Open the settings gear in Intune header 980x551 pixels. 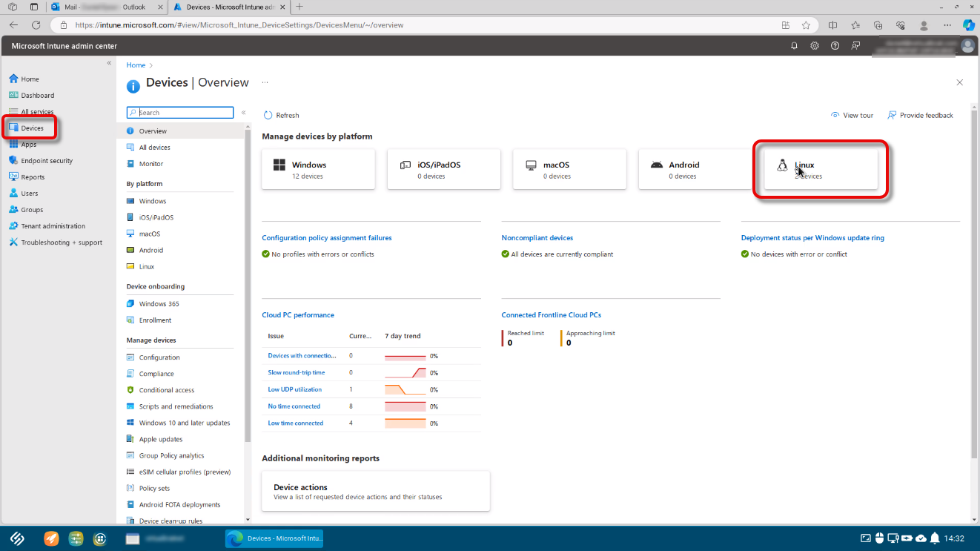(815, 46)
